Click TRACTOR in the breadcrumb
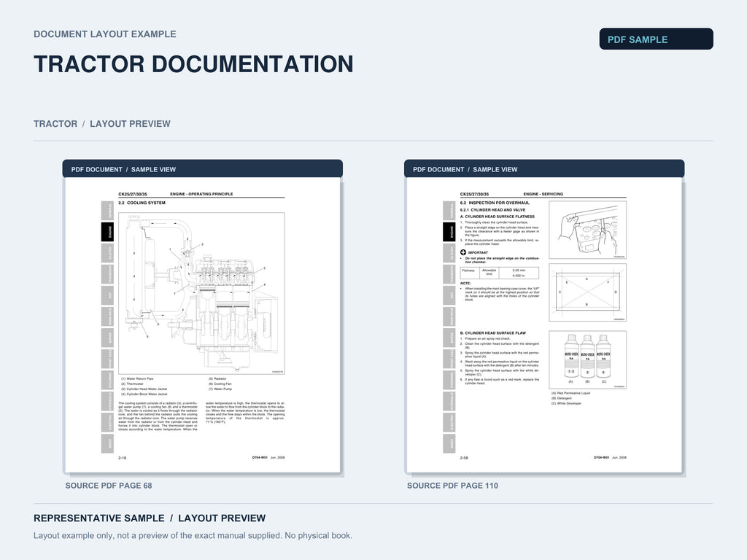 (x=55, y=124)
